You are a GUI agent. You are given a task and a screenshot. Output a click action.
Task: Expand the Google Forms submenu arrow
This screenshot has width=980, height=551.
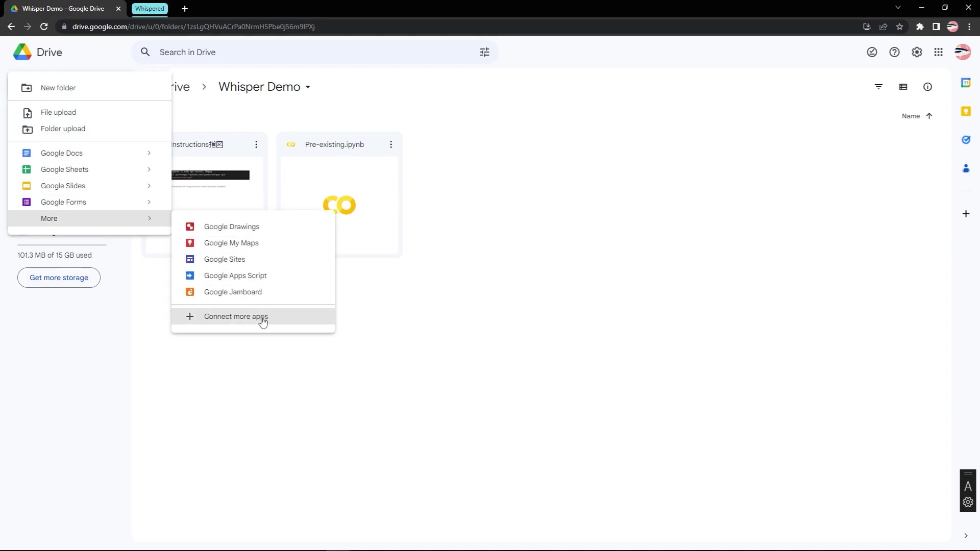pos(149,202)
